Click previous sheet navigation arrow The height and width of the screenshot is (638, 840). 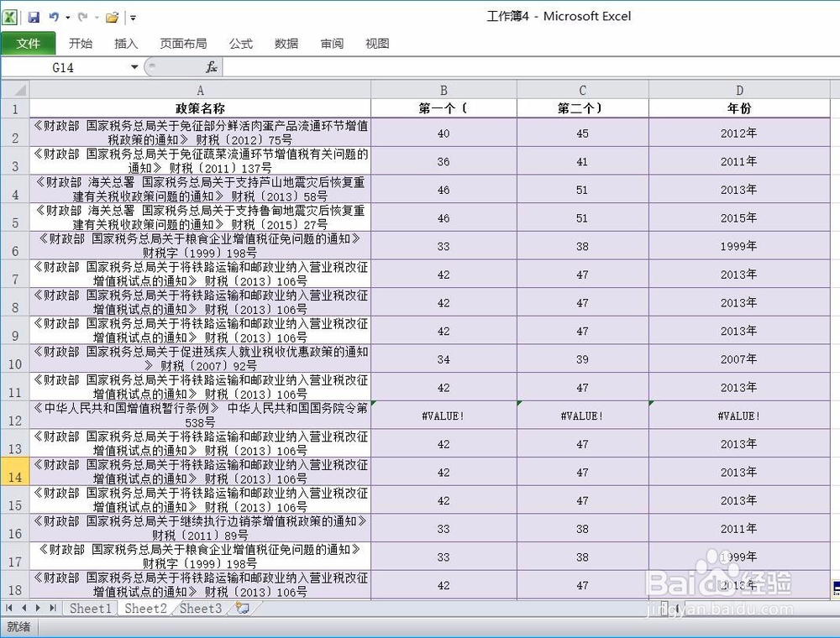point(24,608)
